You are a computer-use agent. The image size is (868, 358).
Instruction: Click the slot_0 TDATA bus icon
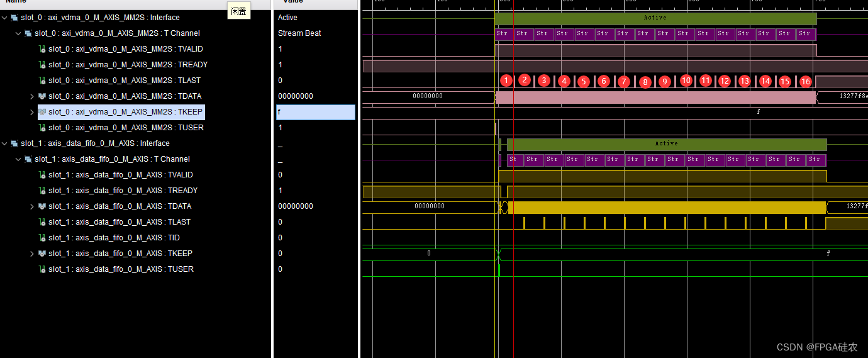tap(42, 96)
